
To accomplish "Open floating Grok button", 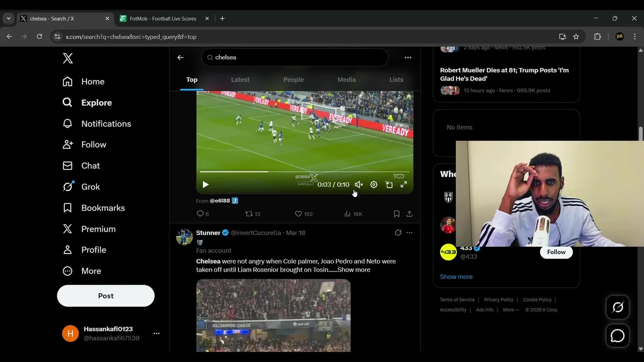I will [x=617, y=307].
